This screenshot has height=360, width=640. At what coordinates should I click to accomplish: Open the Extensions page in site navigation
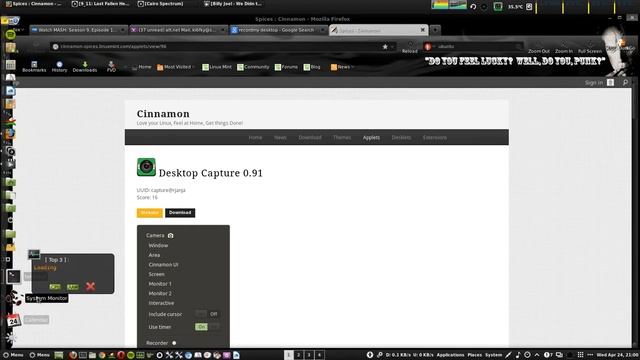435,138
